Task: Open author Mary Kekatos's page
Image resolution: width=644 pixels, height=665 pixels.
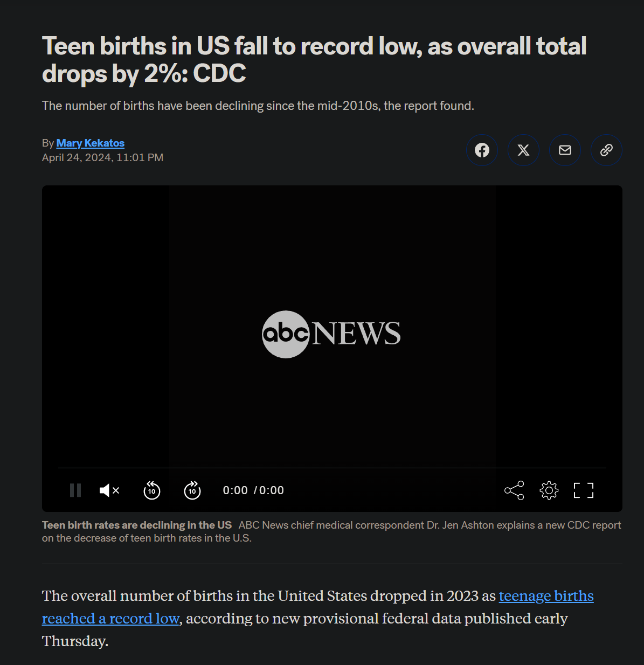Action: point(90,143)
